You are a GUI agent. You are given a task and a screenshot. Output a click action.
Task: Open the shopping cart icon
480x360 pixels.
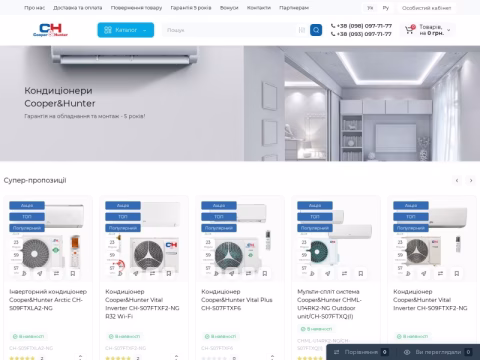click(410, 30)
